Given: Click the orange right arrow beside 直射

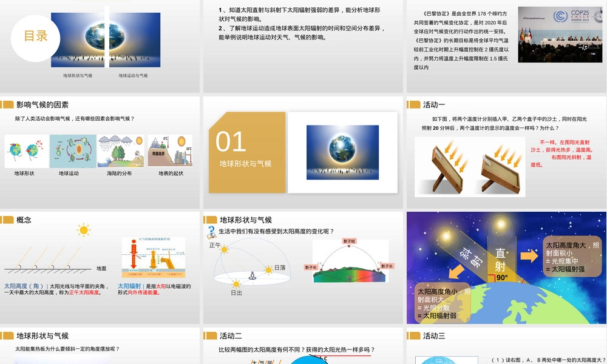Looking at the screenshot, I should (x=529, y=255).
